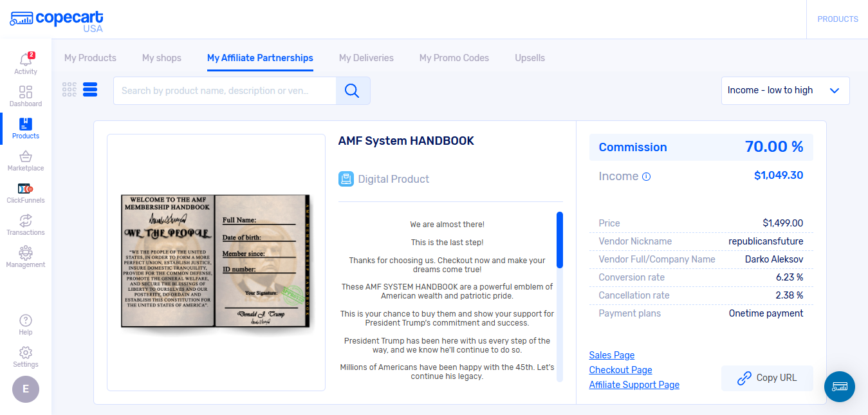Switch to list view layout
Image resolution: width=868 pixels, height=415 pixels.
coord(90,89)
